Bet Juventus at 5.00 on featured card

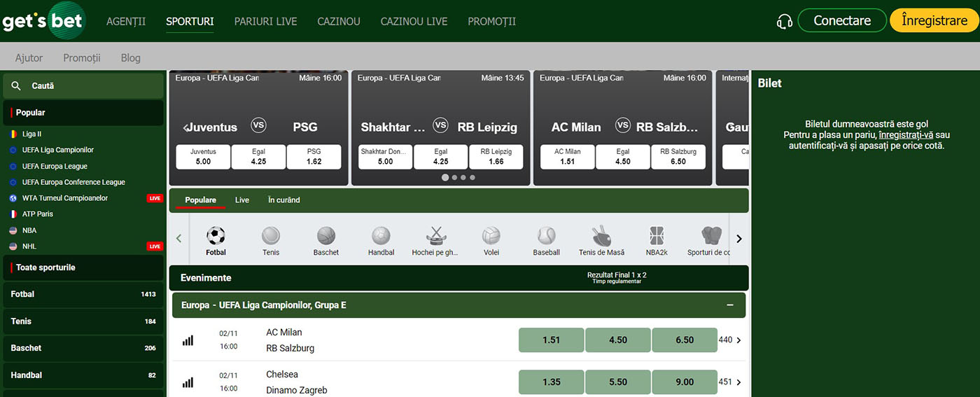203,157
